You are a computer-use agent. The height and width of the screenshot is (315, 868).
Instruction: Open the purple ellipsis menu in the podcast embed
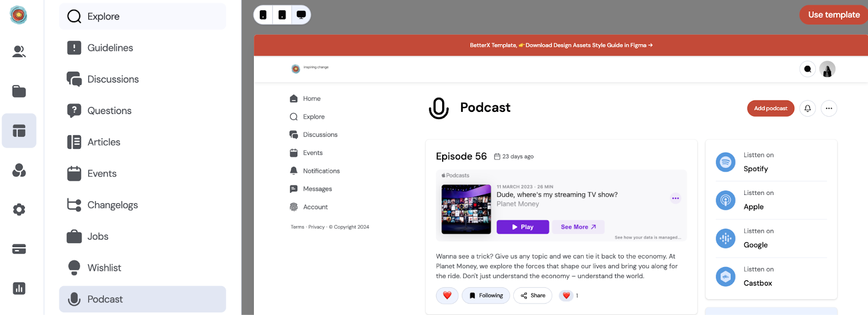[675, 198]
